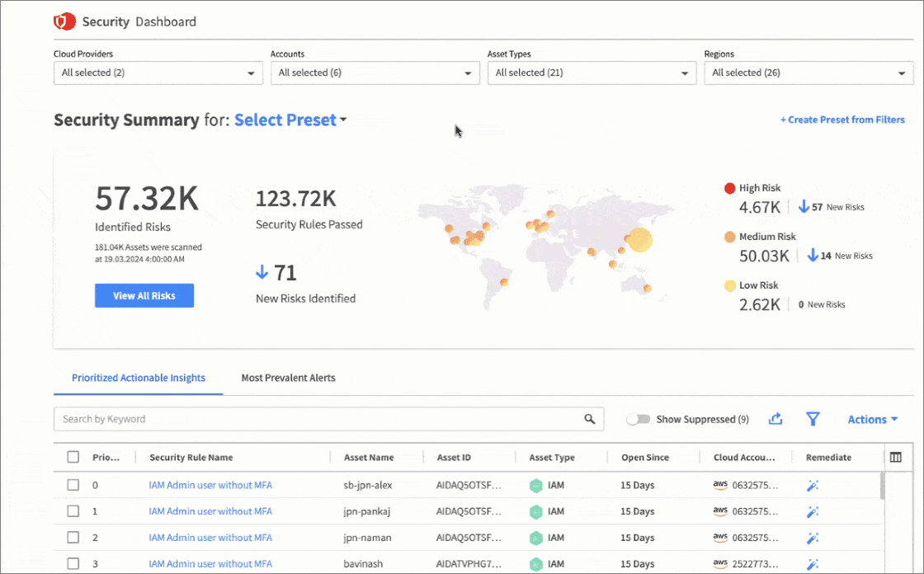Click the map bubble over South America
This screenshot has height=574, width=924.
[x=504, y=282]
